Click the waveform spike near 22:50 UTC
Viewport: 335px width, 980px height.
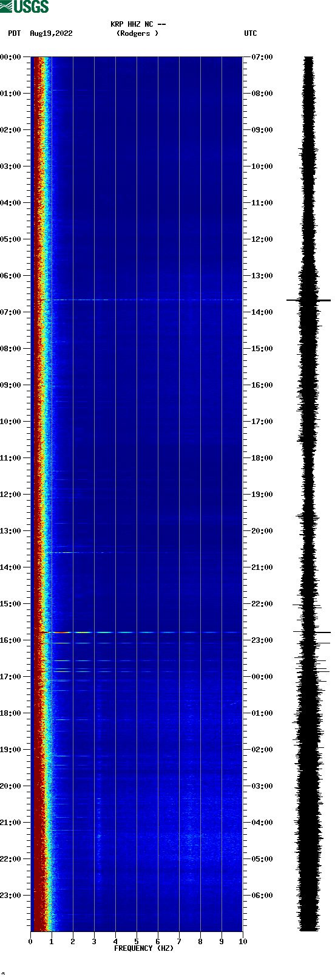(x=312, y=632)
